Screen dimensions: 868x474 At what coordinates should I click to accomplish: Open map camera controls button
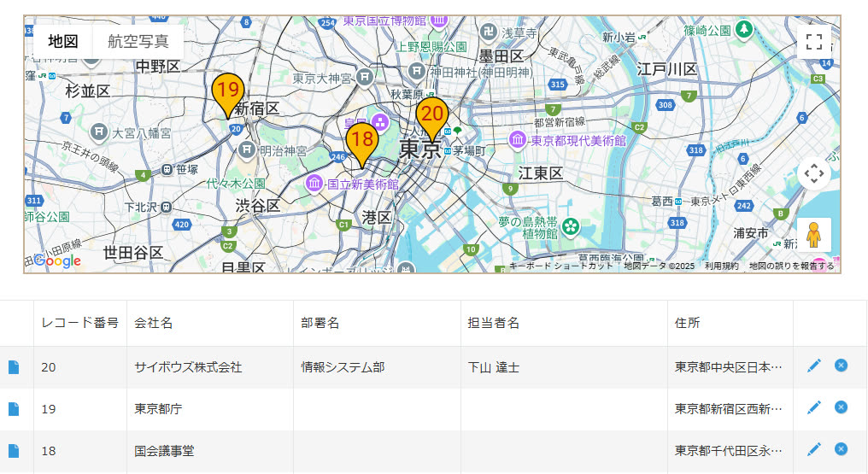[813, 173]
